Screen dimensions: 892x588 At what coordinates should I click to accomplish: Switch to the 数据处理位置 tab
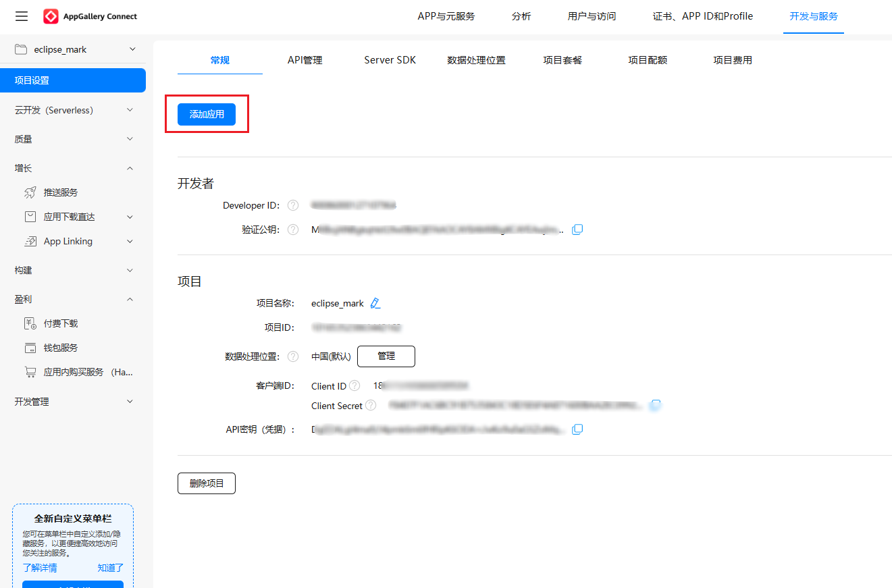476,60
